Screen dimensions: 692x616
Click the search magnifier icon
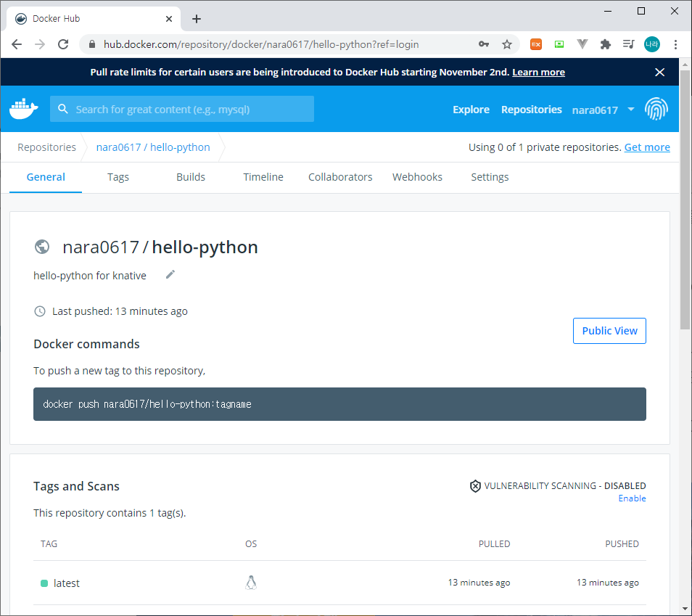(62, 109)
